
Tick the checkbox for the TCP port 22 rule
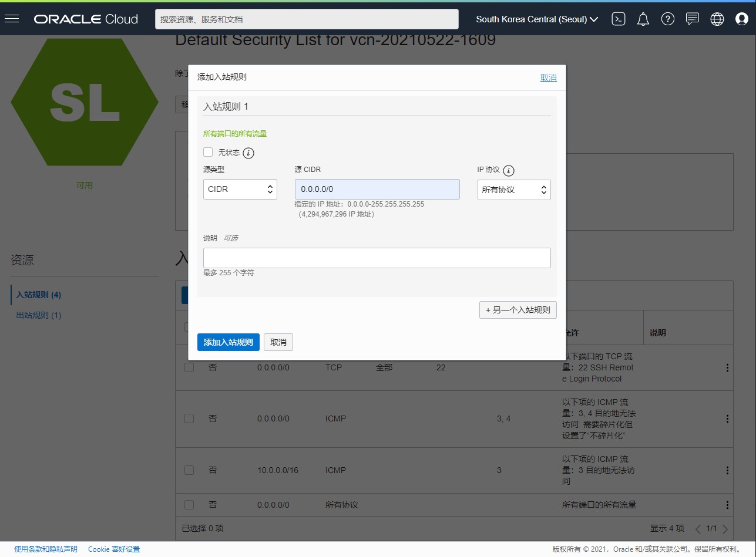[189, 367]
